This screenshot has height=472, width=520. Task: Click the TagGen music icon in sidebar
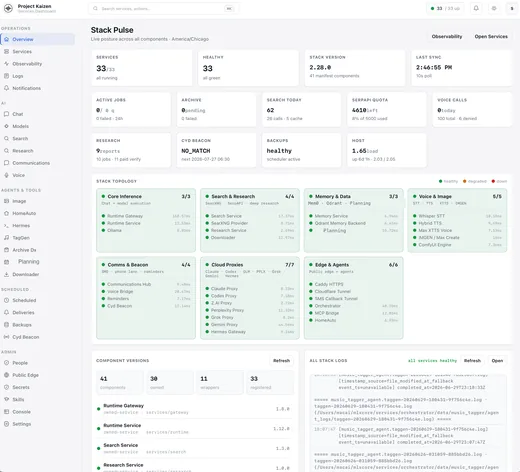click(x=6, y=238)
